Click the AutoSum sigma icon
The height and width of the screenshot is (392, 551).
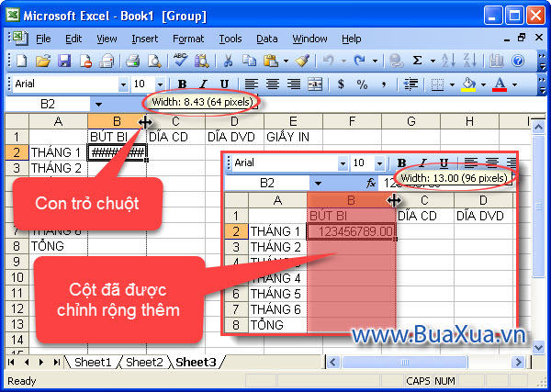click(418, 62)
